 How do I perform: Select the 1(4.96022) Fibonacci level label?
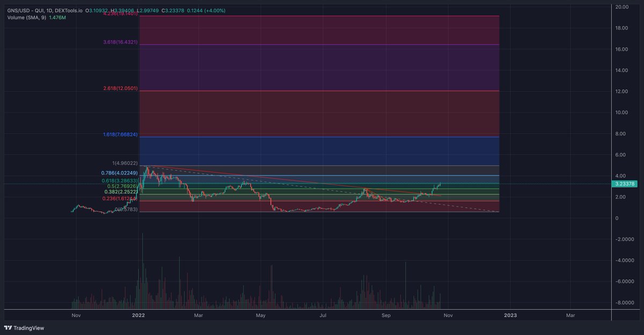[x=125, y=163]
